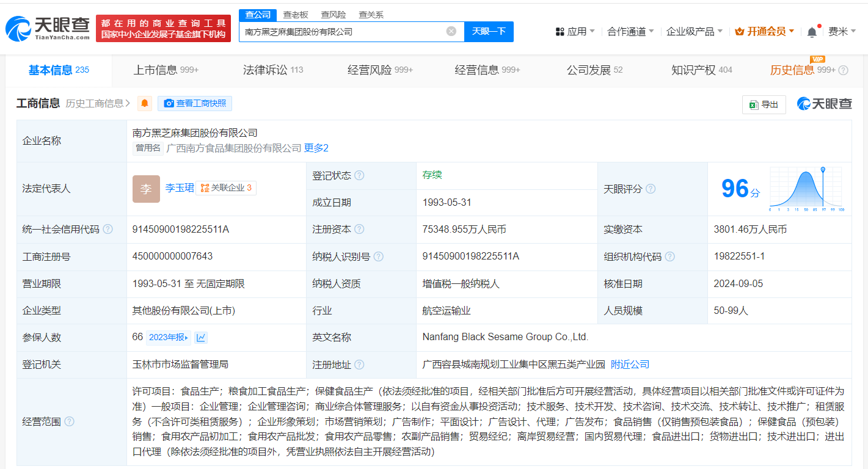Open the 经营风险 tab
The width and height of the screenshot is (868, 469).
(381, 70)
